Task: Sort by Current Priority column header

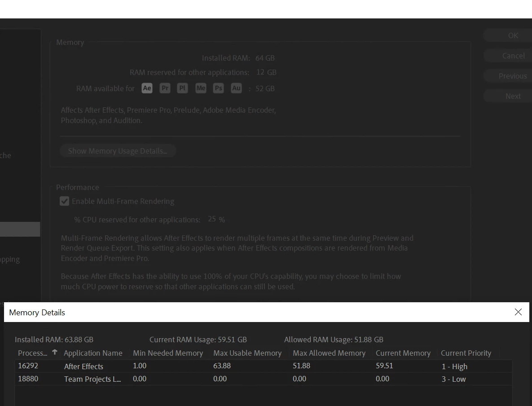Action: point(466,353)
